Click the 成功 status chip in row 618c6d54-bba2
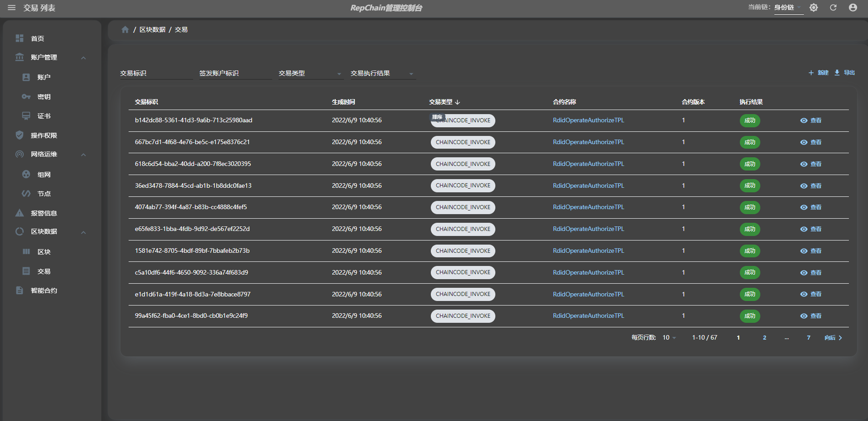The image size is (868, 421). click(750, 164)
